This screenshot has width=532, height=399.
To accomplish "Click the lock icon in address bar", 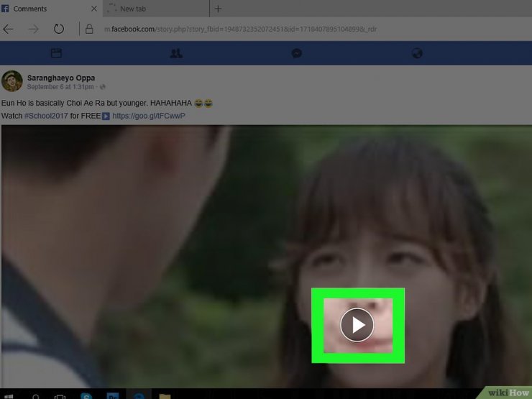I will coord(89,29).
